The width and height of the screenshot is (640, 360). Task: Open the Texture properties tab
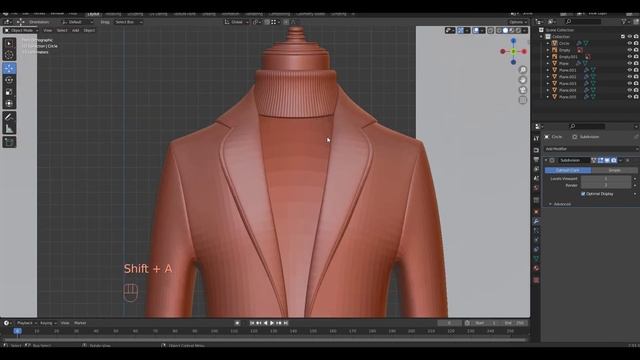[536, 280]
